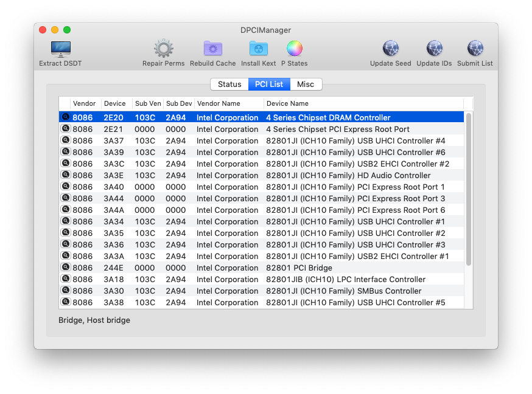Sort by the Device Name column header
The height and width of the screenshot is (394, 532).
click(x=287, y=103)
